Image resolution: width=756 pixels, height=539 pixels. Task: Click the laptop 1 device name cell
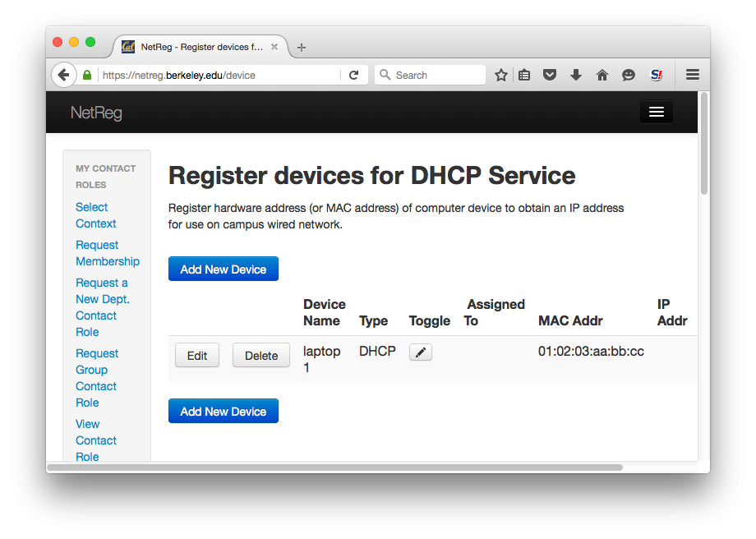pos(321,359)
